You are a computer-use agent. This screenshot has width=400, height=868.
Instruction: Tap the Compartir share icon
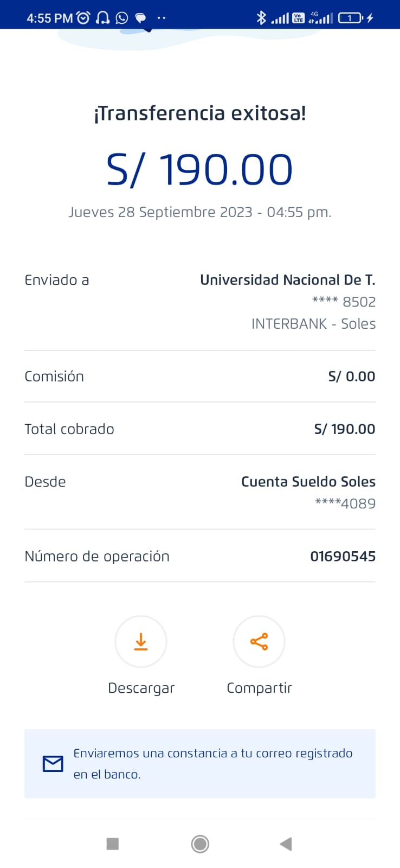click(x=259, y=641)
